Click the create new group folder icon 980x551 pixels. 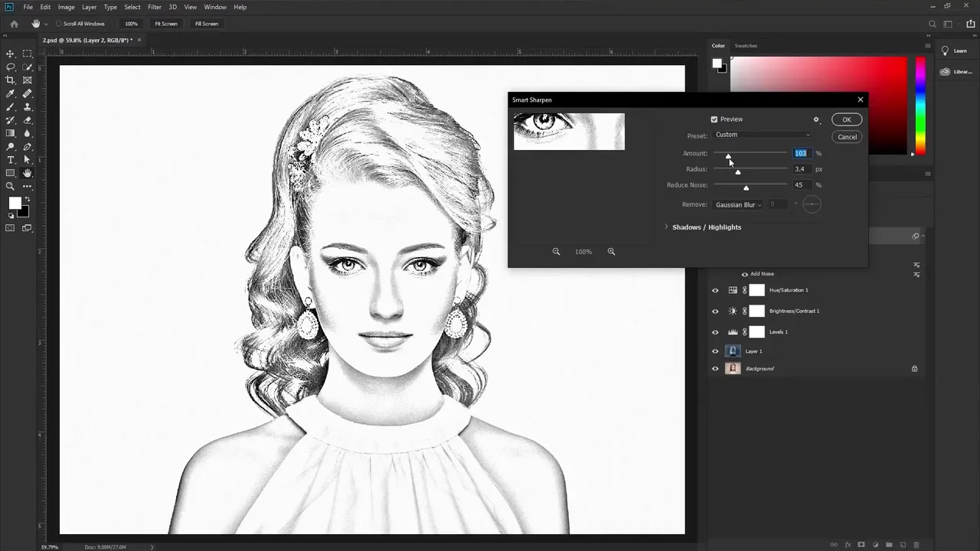pyautogui.click(x=890, y=545)
